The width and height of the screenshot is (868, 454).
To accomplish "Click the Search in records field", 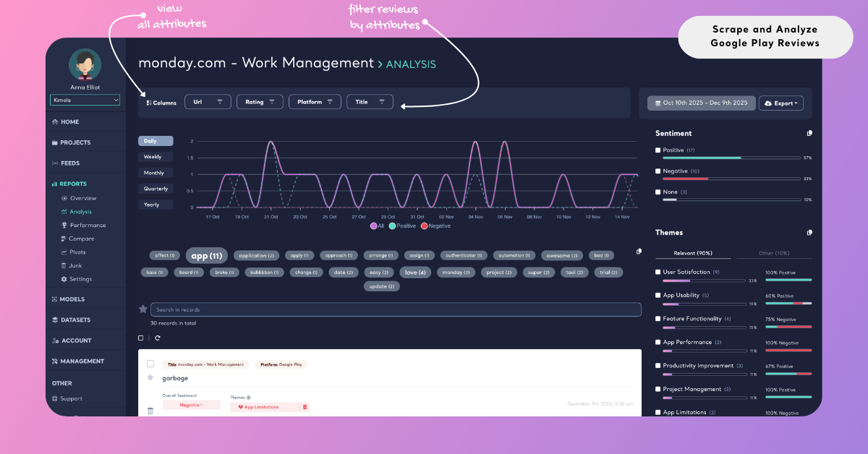I will (x=396, y=309).
